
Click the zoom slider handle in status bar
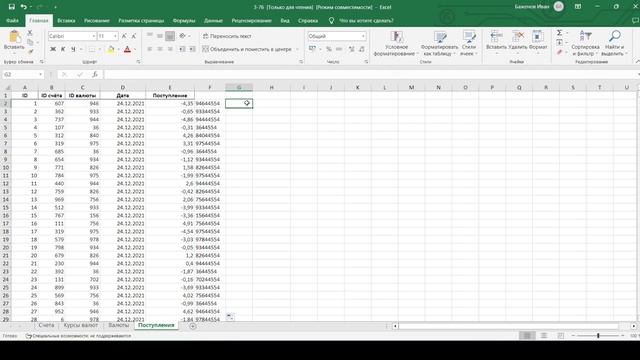[598, 336]
